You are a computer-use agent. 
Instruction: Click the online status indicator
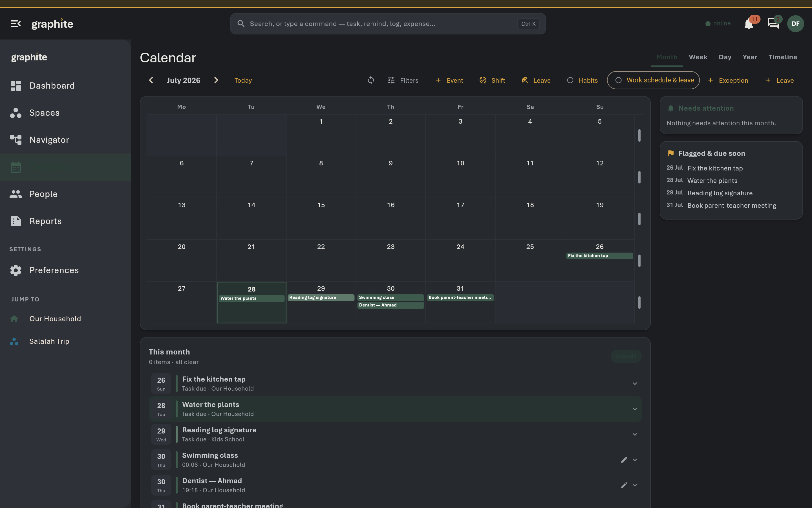coord(718,24)
